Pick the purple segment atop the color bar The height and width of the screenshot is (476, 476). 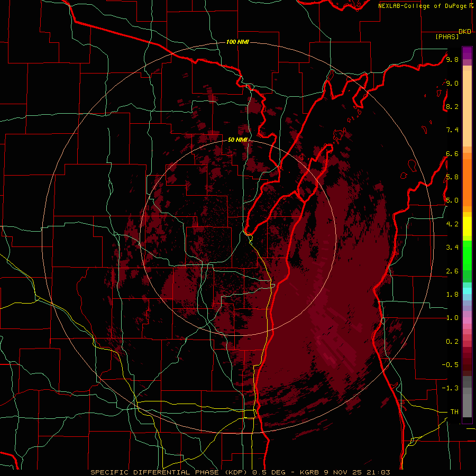tap(467, 53)
